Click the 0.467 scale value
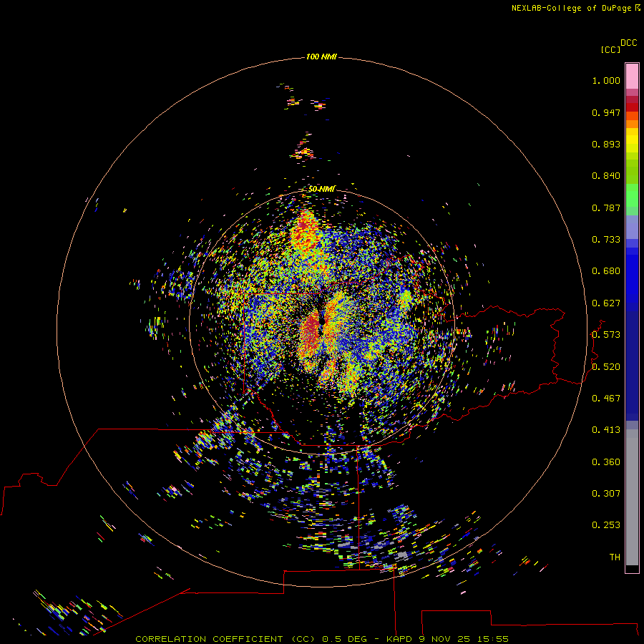644x644 pixels. 606,399
